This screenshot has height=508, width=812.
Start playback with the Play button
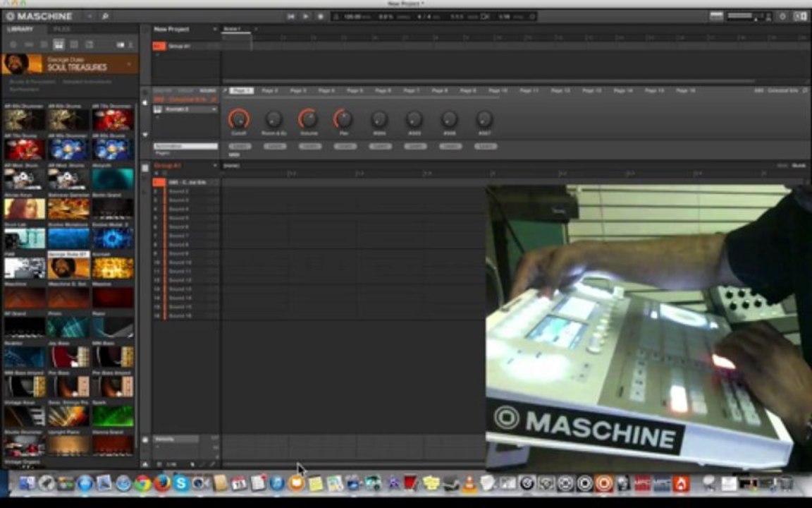[x=305, y=17]
